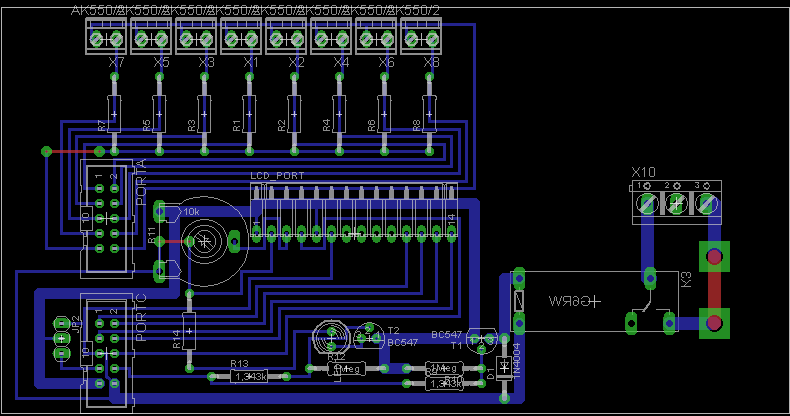Select screw terminal 1 of X10
The height and width of the screenshot is (416, 790).
point(647,204)
